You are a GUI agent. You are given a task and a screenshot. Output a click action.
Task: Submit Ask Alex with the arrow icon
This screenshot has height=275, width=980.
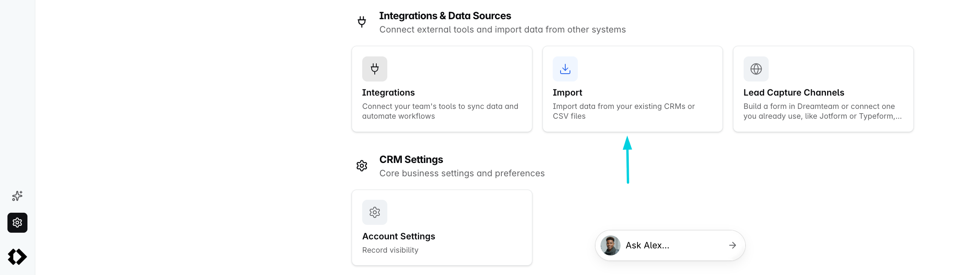[732, 245]
